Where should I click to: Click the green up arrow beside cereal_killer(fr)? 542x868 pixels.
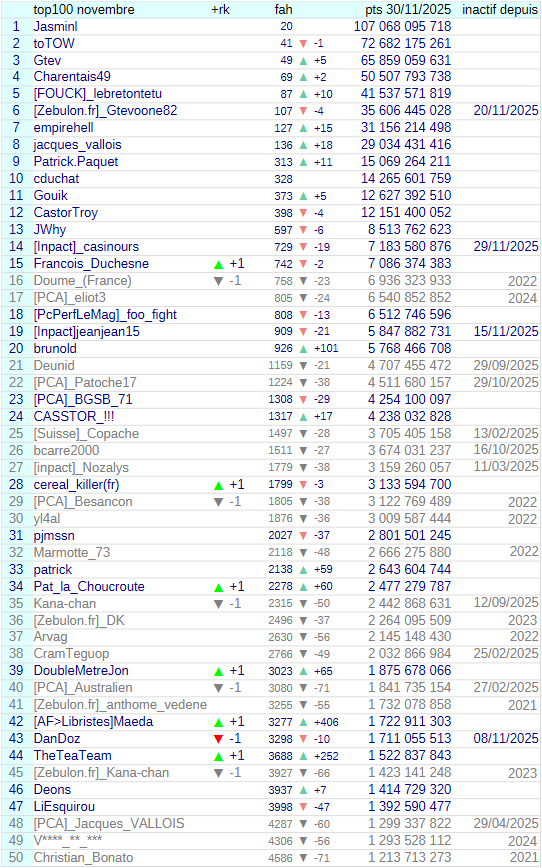pos(219,485)
